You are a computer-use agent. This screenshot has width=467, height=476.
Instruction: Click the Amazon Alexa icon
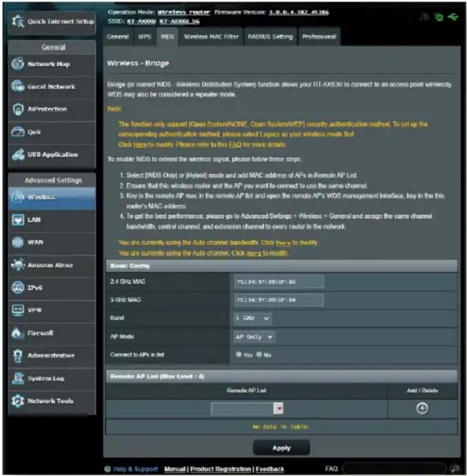pyautogui.click(x=17, y=265)
